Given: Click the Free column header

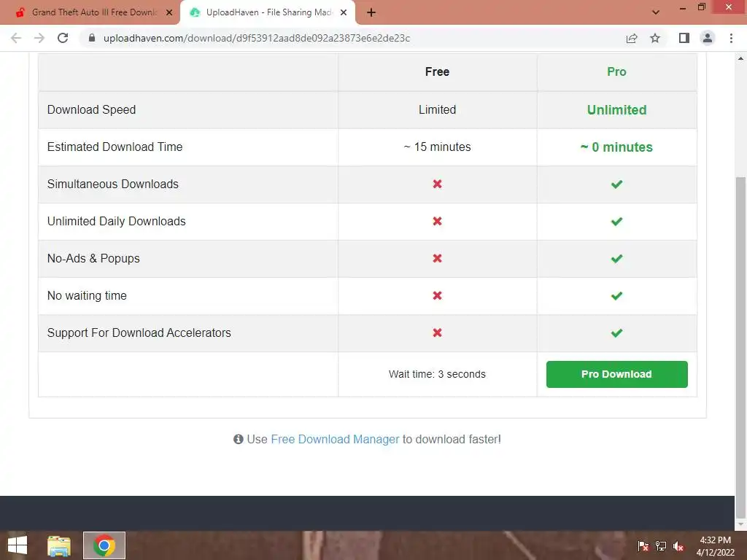Looking at the screenshot, I should [x=438, y=71].
